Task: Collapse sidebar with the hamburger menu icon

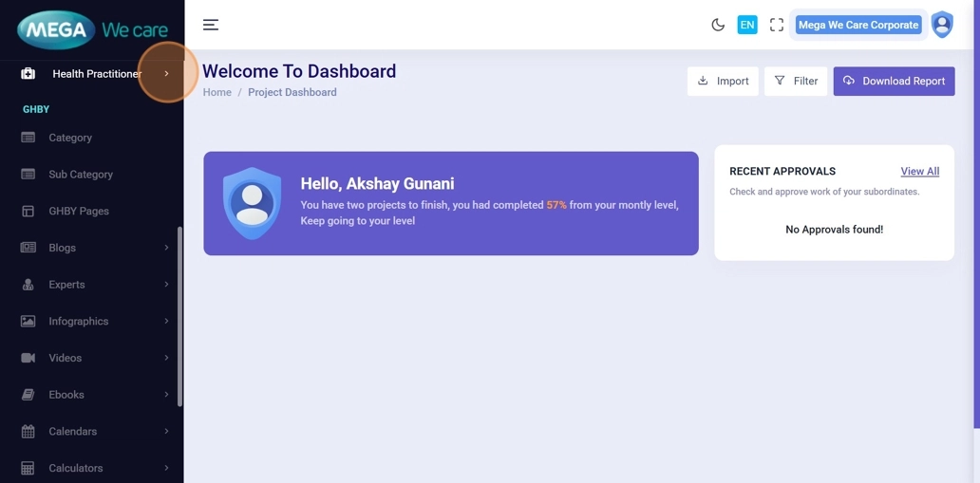Action: click(211, 25)
